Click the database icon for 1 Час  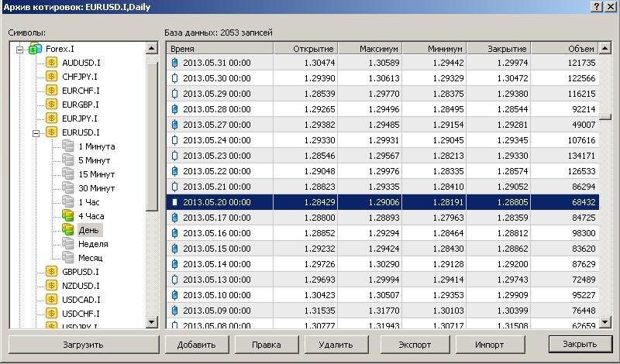pos(68,201)
